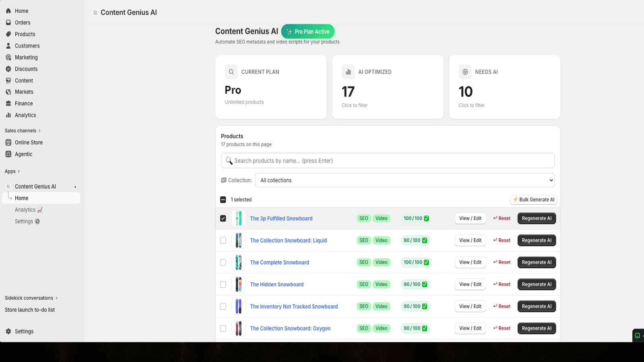Check The Collection Snowboard: Oxygen checkbox
Screen dimensions: 644x362
coord(223,328)
